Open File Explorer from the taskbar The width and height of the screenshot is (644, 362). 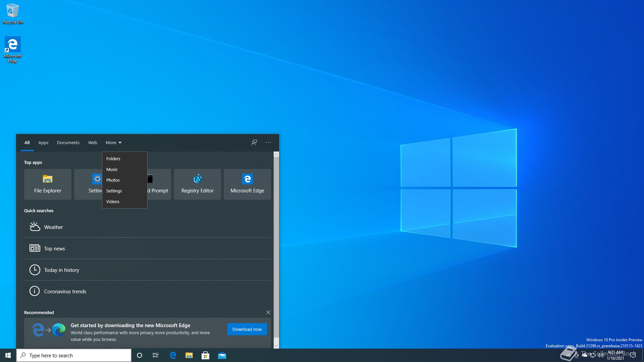(189, 355)
